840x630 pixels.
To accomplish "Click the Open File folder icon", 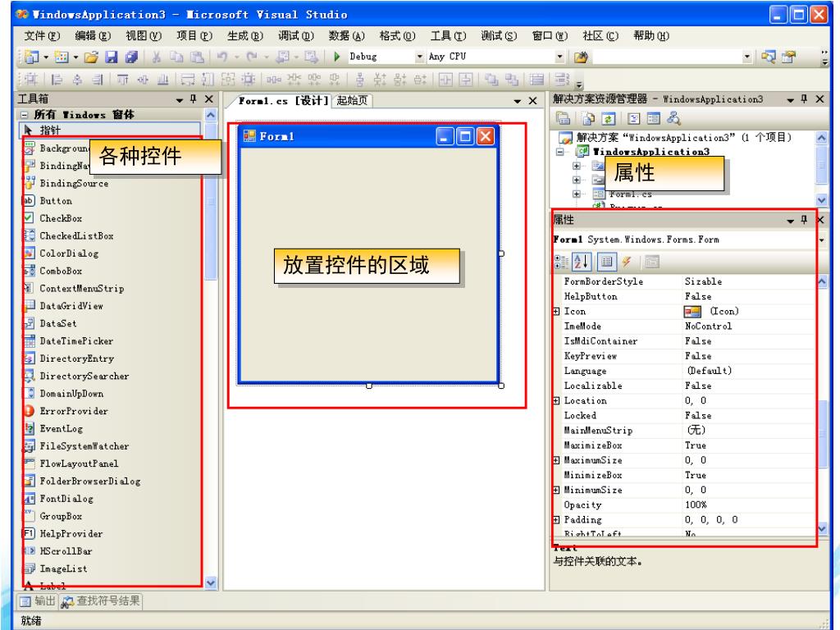I will point(92,57).
